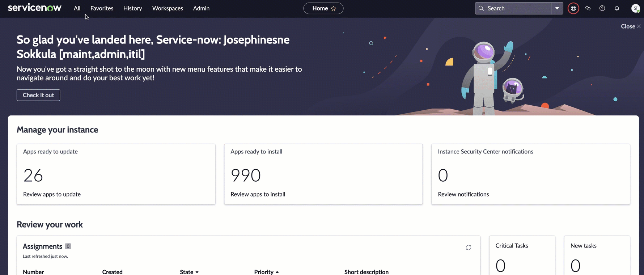644x275 pixels.
Task: Open the Admin menu
Action: pos(201,8)
